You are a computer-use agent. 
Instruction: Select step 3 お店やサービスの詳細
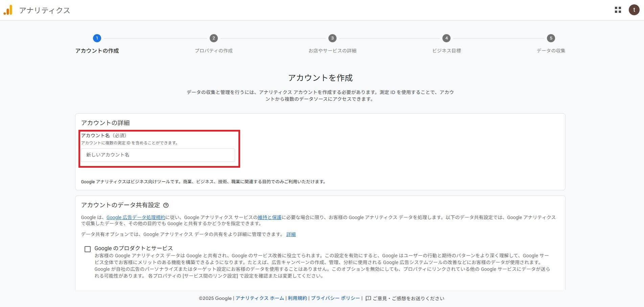coord(332,44)
